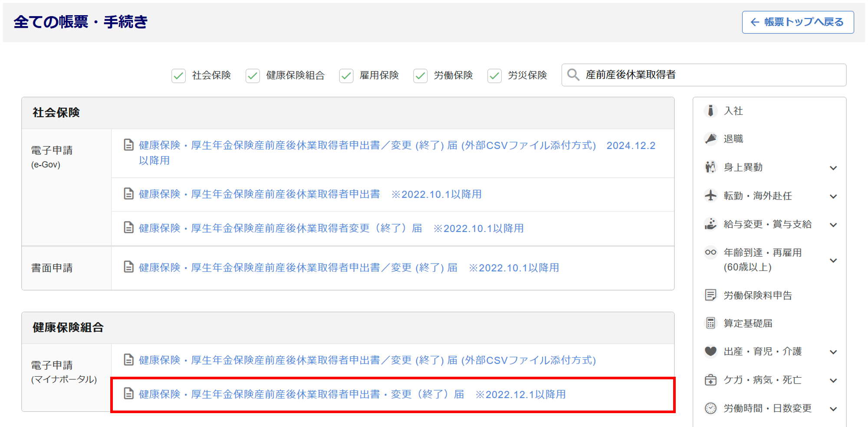This screenshot has height=427, width=868.
Task: Open 産前産後休業取得者変更（終了）届 ※2022.10.1以降用 link
Action: coord(331,228)
